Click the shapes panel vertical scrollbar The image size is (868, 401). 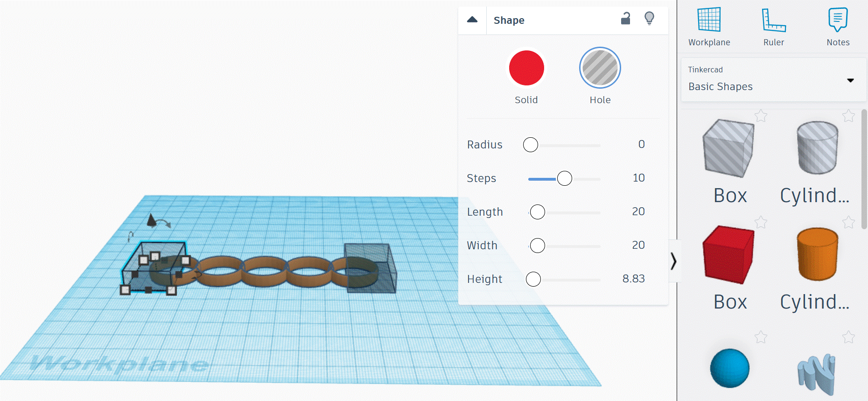[x=864, y=169]
